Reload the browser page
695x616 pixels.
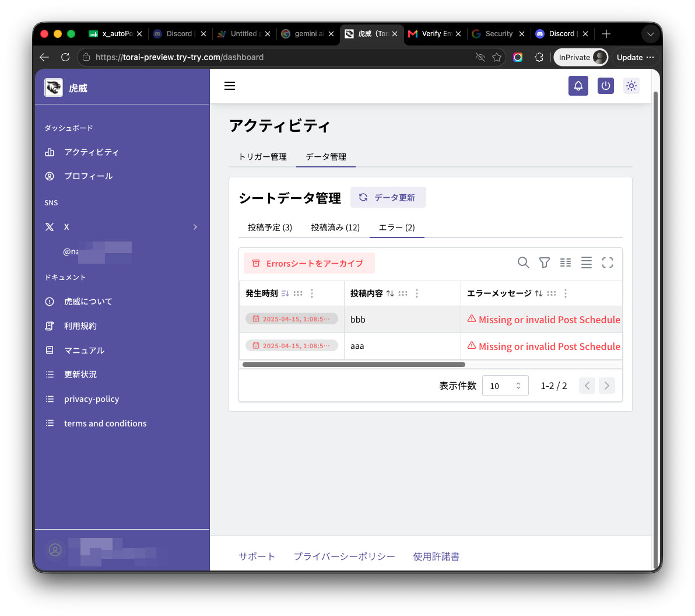(65, 57)
